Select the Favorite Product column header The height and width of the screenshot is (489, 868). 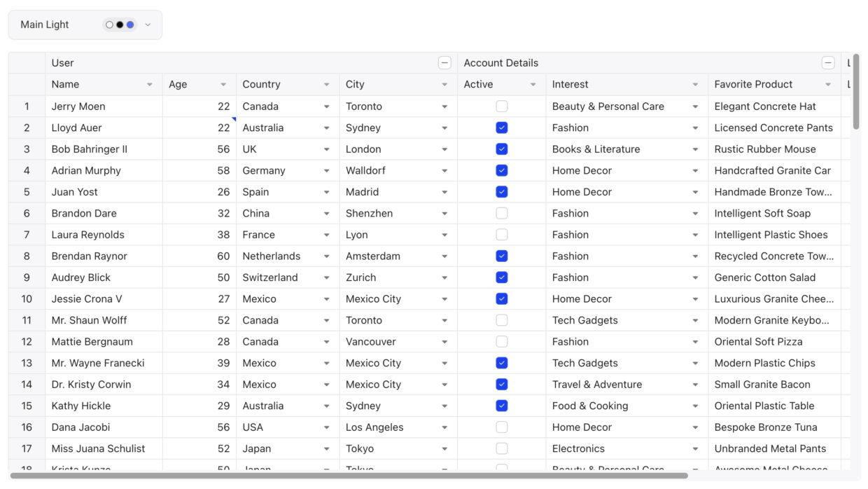(x=775, y=85)
